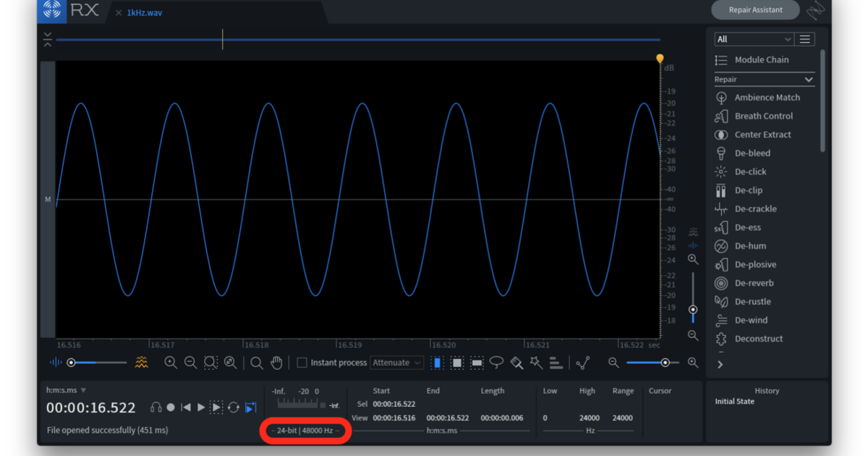Select the Hand grab tool
The image size is (868, 456).
coord(276,362)
